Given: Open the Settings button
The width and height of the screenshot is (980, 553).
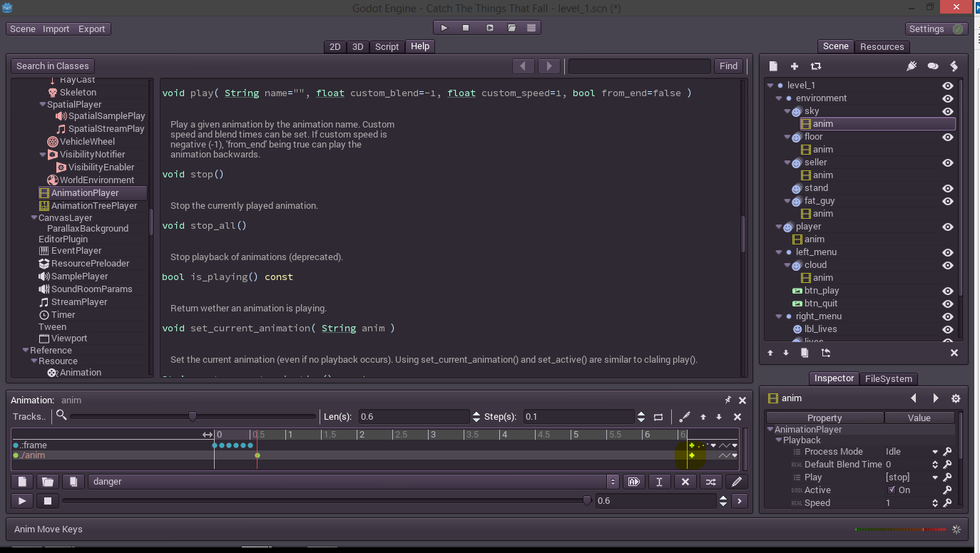Looking at the screenshot, I should (936, 29).
